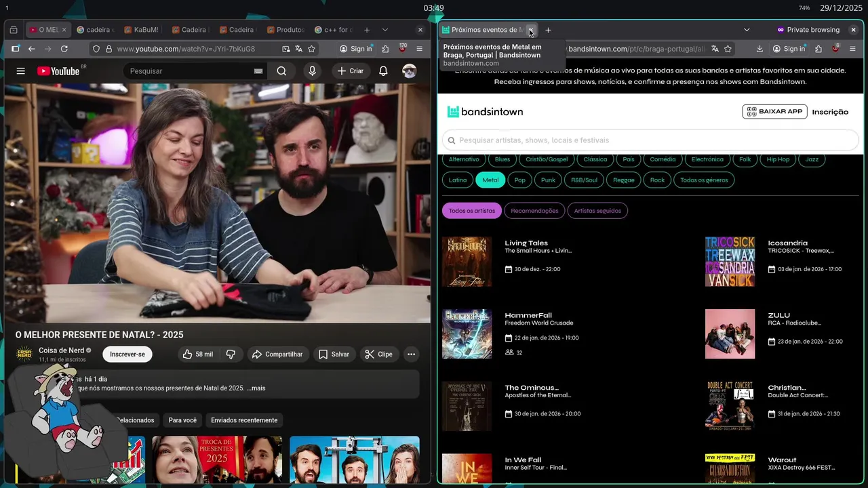Click the YouTube search magnifier button
The image size is (868, 488).
(281, 71)
